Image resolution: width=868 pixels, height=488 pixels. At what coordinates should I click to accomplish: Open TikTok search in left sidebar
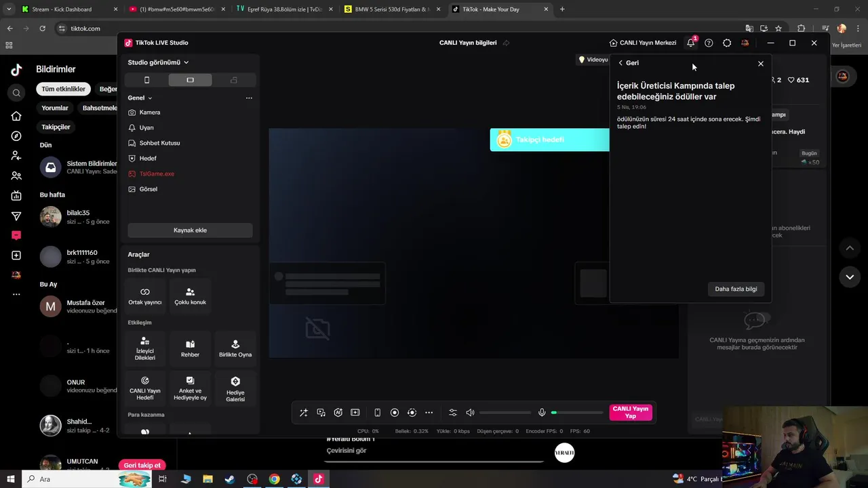16,93
